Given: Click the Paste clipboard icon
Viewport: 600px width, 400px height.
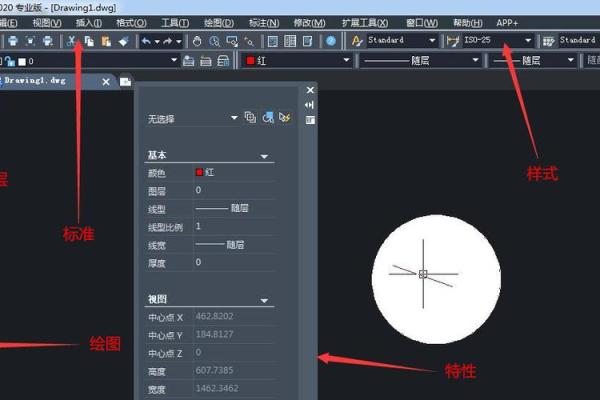Looking at the screenshot, I should click(106, 41).
